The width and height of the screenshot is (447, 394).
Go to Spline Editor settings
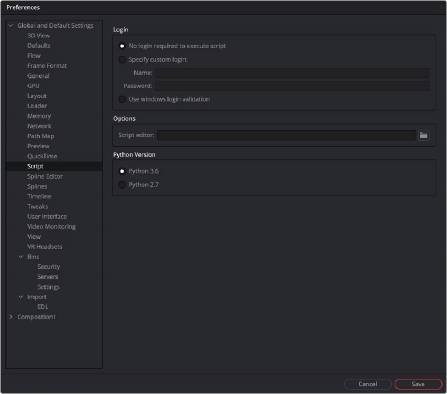pos(45,176)
